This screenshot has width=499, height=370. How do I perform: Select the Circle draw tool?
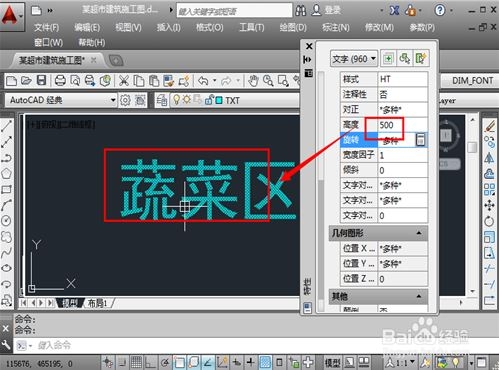point(7,221)
